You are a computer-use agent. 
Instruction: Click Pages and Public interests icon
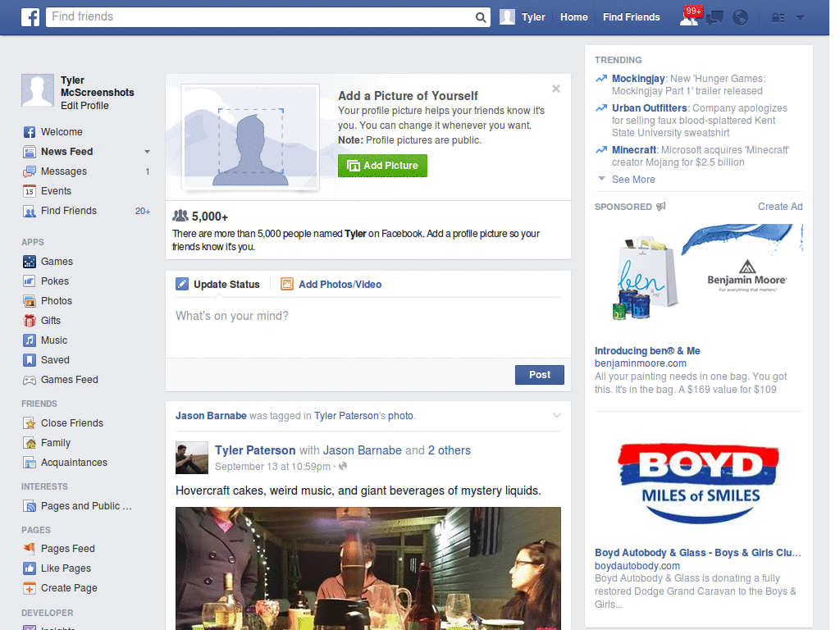click(x=30, y=506)
